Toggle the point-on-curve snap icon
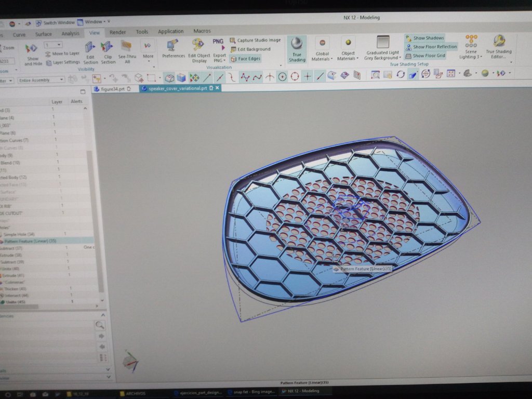The height and width of the screenshot is (399, 532). pos(320,76)
